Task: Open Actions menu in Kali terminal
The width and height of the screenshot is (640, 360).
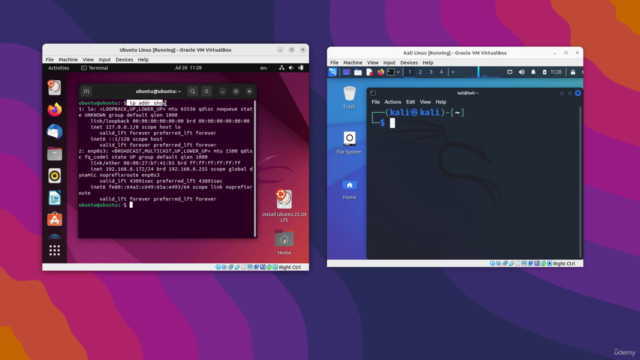Action: click(393, 102)
